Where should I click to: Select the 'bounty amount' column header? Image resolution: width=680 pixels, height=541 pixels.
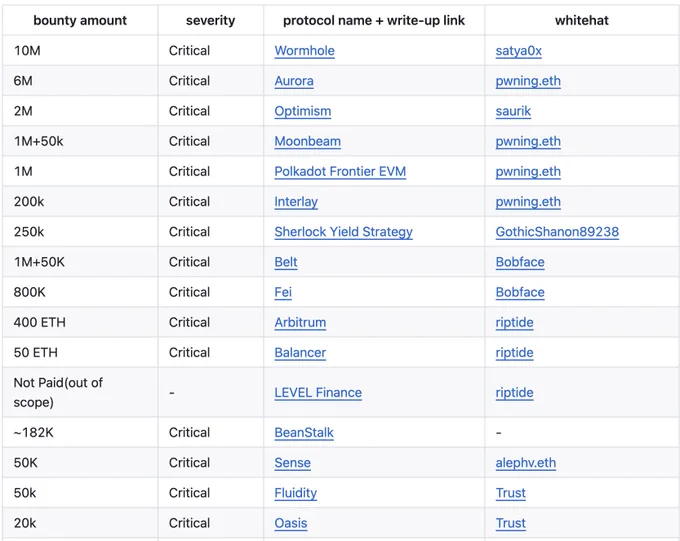pos(80,20)
